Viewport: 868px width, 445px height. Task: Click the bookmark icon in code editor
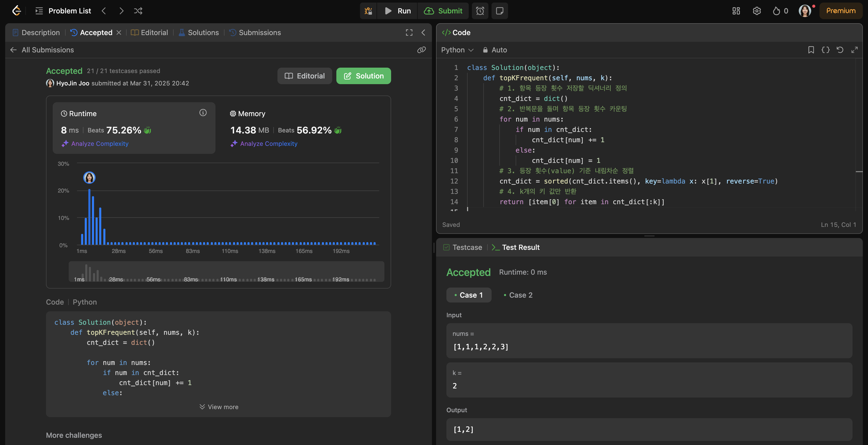811,50
